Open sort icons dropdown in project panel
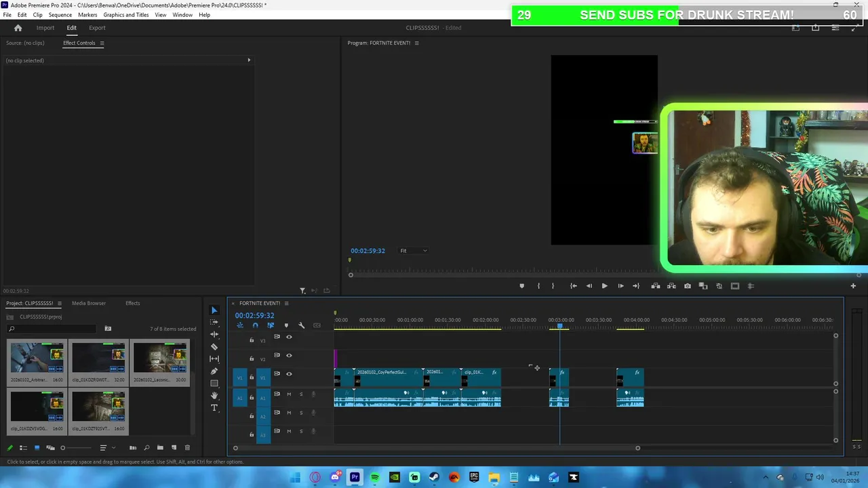 click(x=106, y=447)
